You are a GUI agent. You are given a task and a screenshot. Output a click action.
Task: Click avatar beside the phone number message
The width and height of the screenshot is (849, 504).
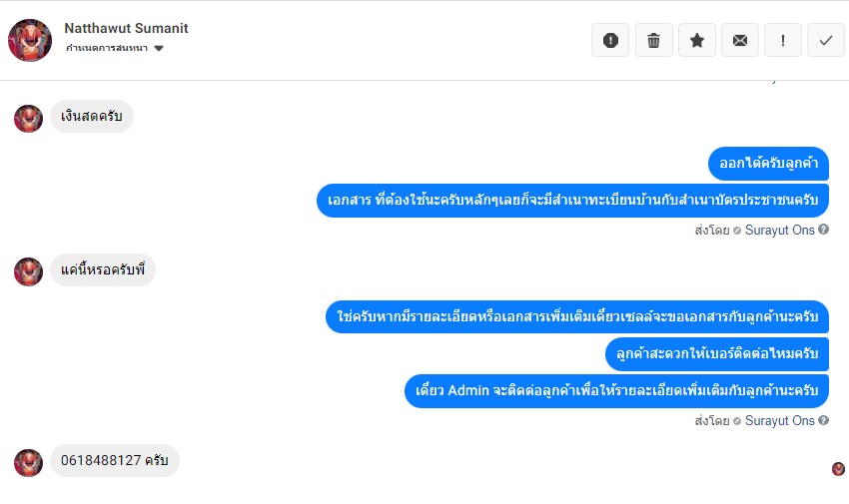[28, 462]
